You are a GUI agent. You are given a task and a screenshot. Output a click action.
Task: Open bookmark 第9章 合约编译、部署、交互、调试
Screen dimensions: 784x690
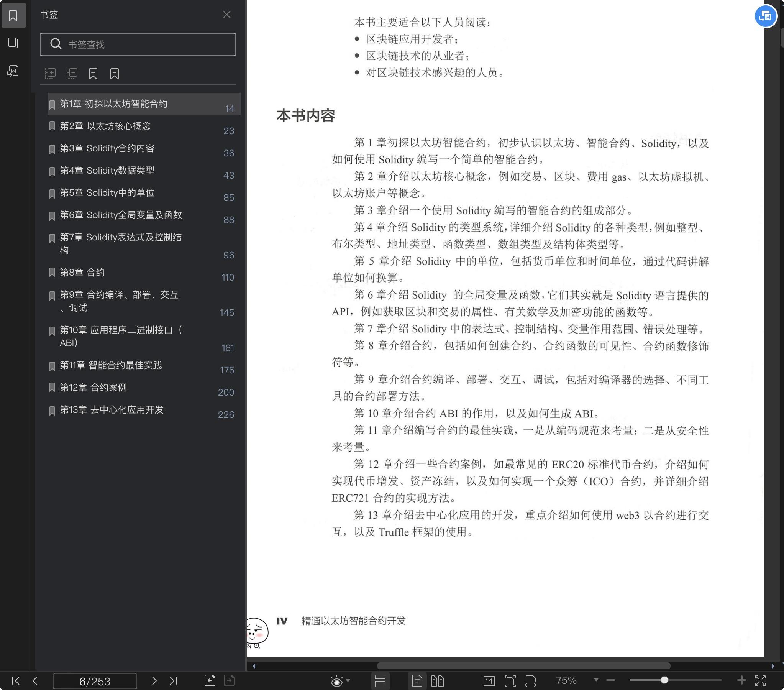point(144,302)
